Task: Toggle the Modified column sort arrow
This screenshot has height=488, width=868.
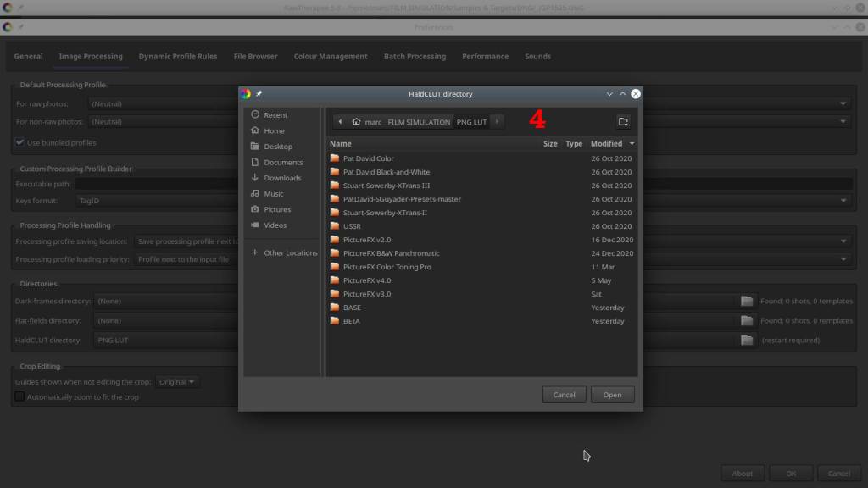Action: click(632, 144)
